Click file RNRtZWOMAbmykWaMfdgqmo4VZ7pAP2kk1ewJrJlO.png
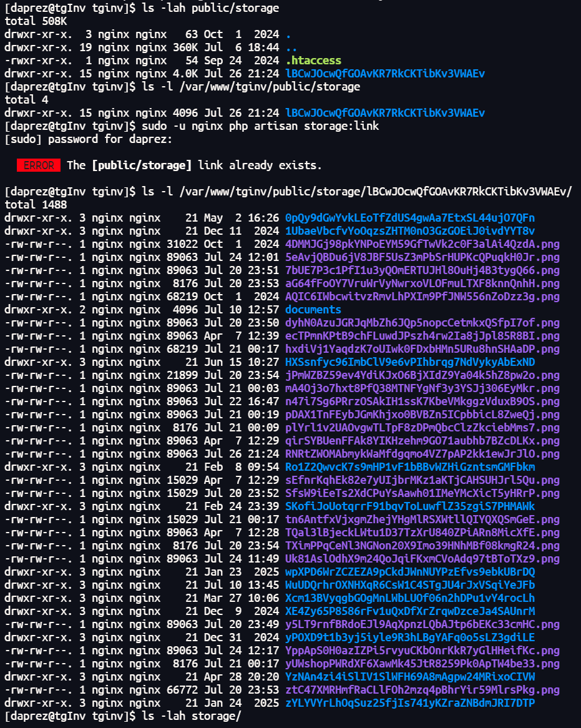Viewport: 581px width, 728px height. [422, 454]
